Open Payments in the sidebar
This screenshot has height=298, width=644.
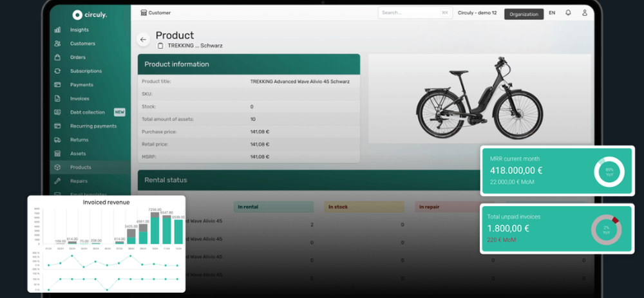point(82,85)
